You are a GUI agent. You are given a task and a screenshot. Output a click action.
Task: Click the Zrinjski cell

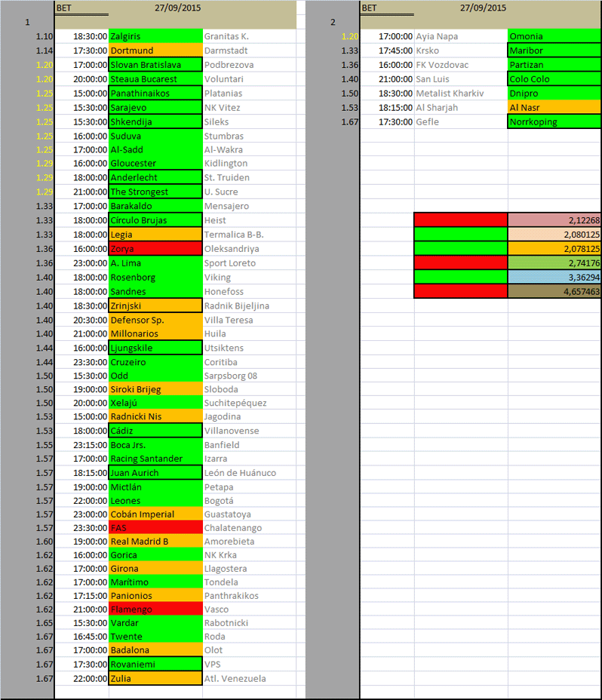point(155,306)
